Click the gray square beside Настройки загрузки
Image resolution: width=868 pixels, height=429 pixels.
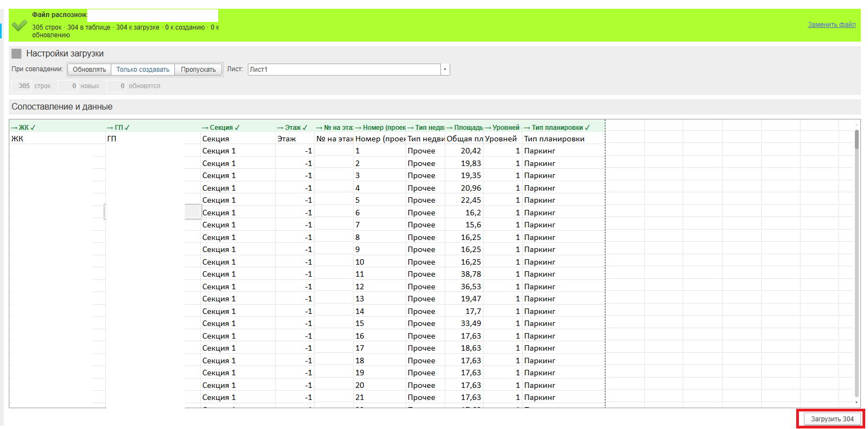click(16, 54)
